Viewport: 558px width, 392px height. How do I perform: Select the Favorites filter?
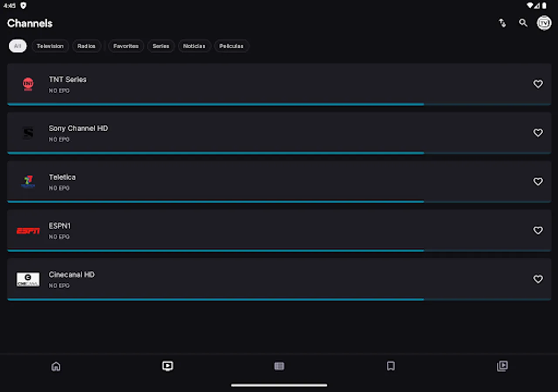tap(126, 46)
